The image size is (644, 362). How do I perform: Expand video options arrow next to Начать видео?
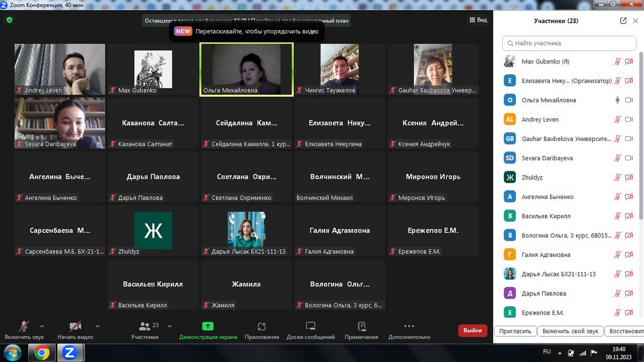(97, 326)
